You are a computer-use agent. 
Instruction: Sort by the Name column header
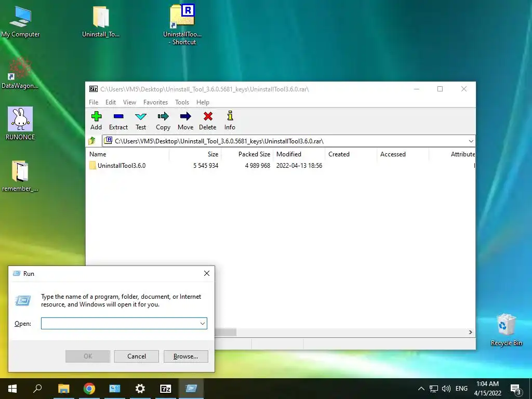click(128, 154)
